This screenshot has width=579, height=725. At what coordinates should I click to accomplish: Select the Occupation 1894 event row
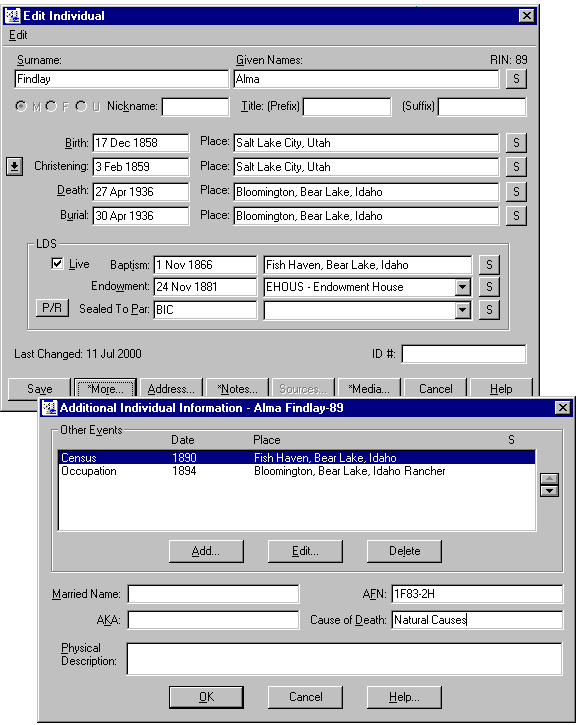tap(296, 471)
